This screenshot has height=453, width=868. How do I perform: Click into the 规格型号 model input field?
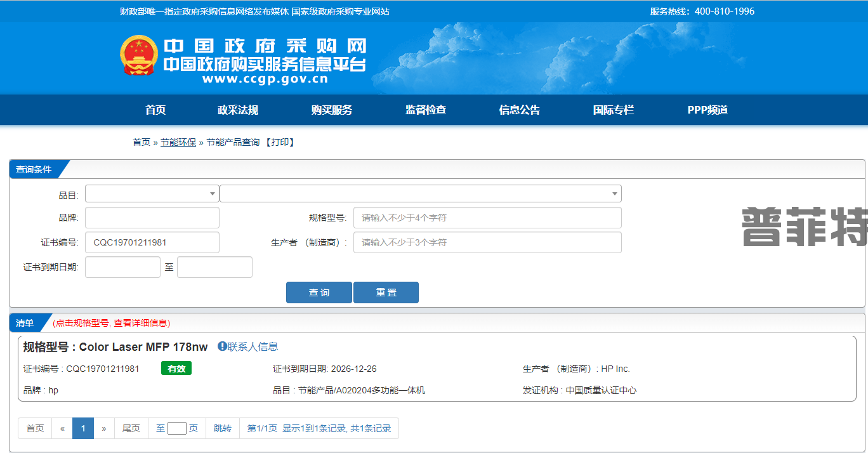(x=487, y=218)
